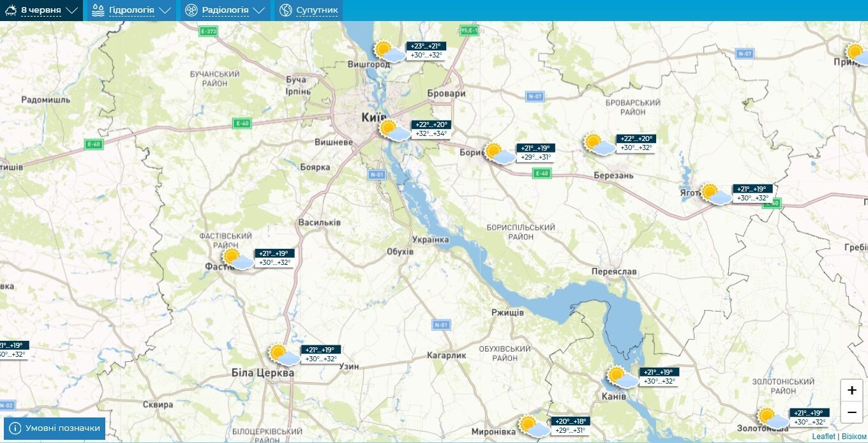This screenshot has height=443, width=868.
Task: Click the Київ city label on the map
Action: click(373, 117)
